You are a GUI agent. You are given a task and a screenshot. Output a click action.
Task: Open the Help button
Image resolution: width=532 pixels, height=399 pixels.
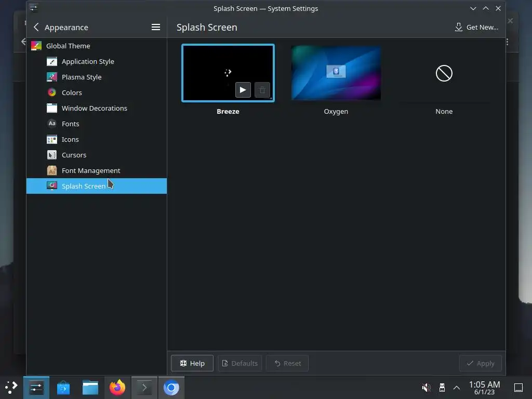point(192,363)
